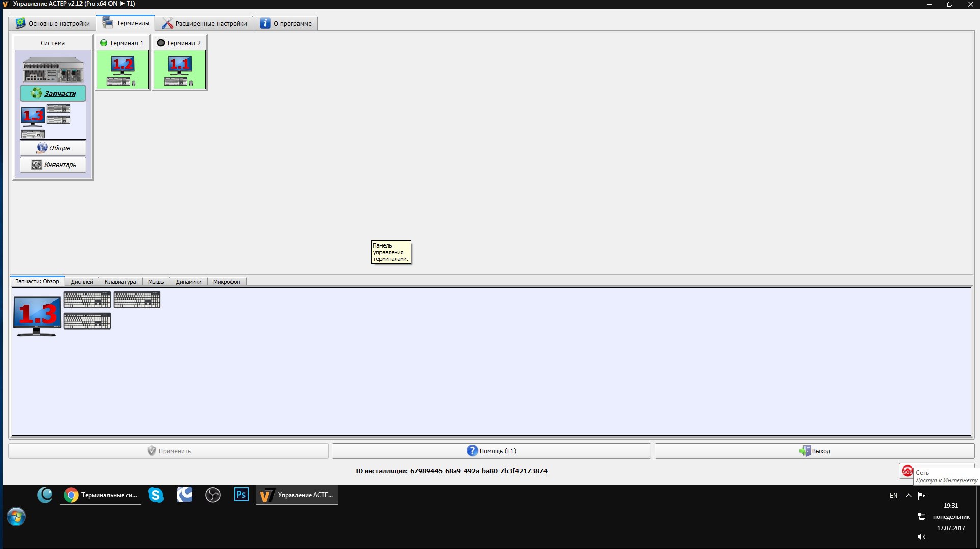The width and height of the screenshot is (980, 549).
Task: Select the keyboard in the overview's second row
Action: click(x=87, y=321)
